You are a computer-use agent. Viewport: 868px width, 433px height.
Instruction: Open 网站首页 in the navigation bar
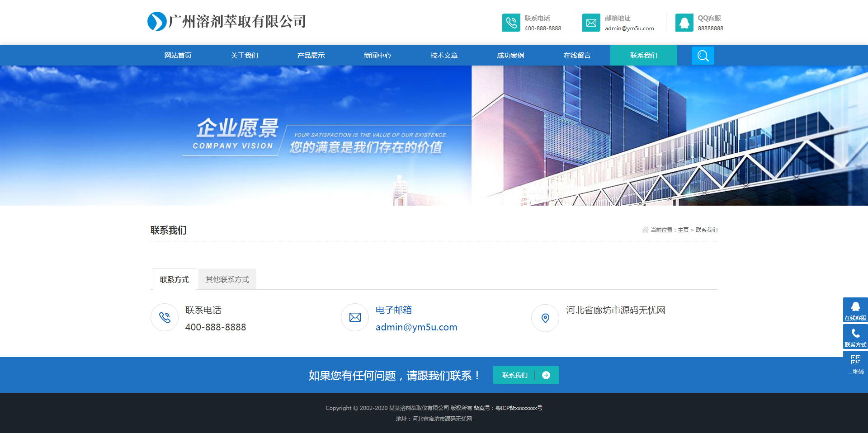pos(178,56)
